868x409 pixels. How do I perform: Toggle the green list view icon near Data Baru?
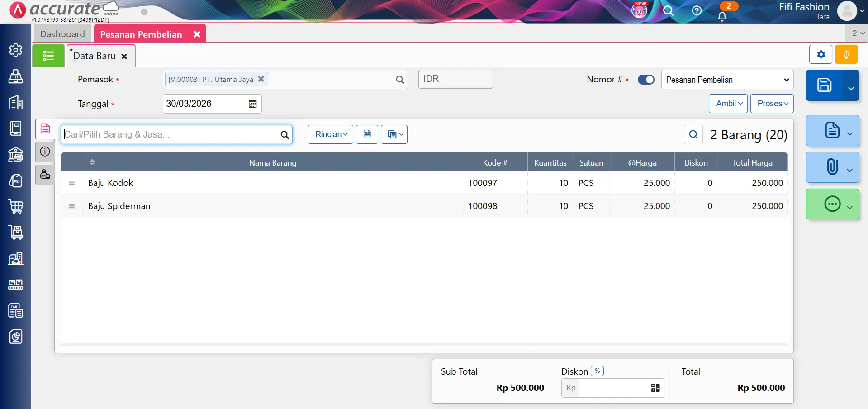click(48, 55)
